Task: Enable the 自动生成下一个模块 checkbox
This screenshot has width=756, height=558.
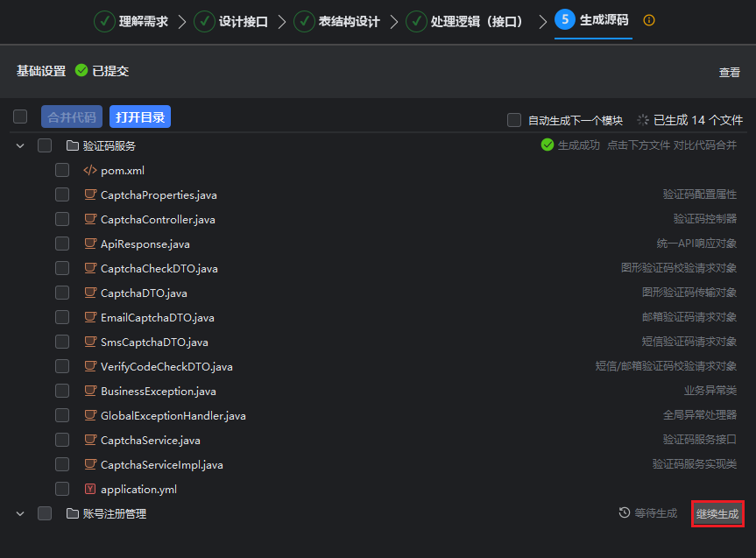Action: pyautogui.click(x=514, y=120)
